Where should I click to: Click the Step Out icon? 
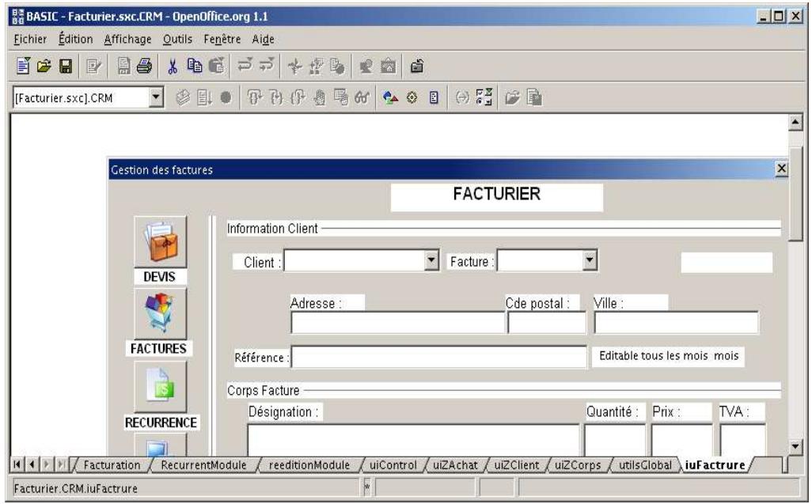[298, 97]
